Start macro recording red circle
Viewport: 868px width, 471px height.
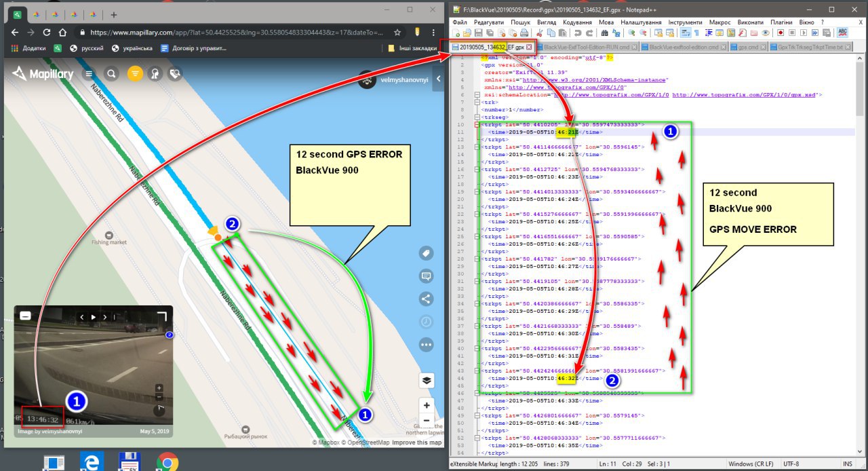coord(781,33)
